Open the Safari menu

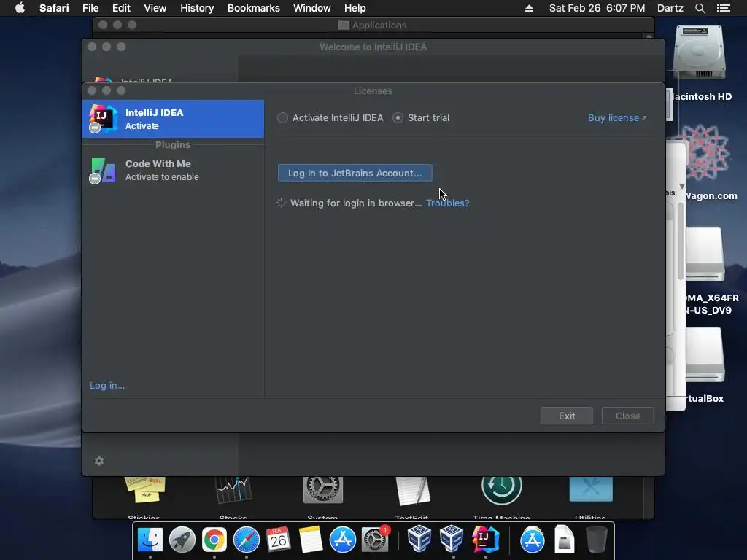click(54, 8)
